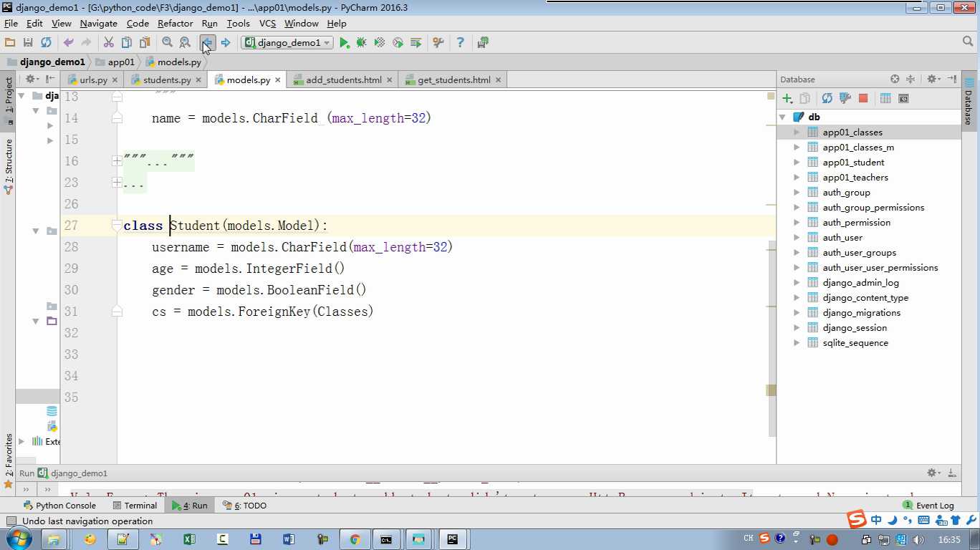Open Replace icon next to Find
The image size is (980, 550).
185,43
